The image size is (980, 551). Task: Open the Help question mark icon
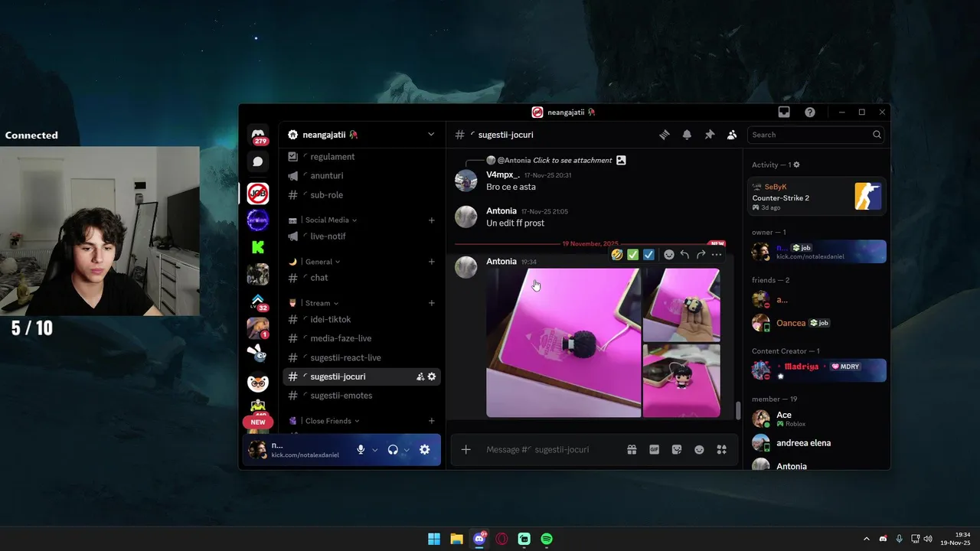pyautogui.click(x=810, y=112)
